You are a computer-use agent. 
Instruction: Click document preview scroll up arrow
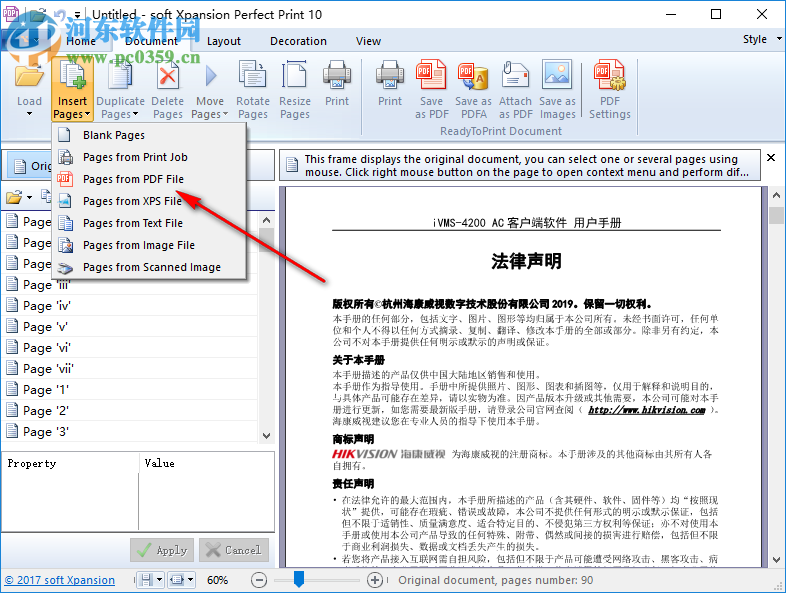(776, 195)
